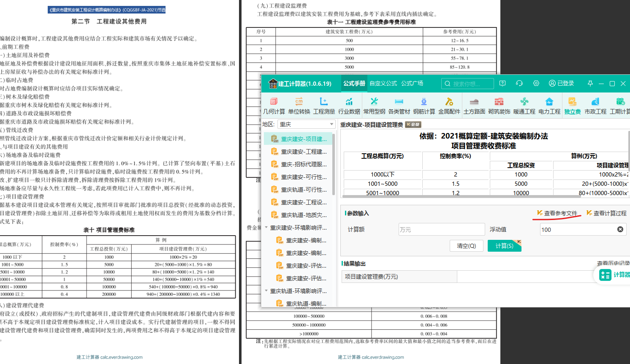Click the 建工计算器 app logo
The width and height of the screenshot is (630, 364).
click(273, 84)
